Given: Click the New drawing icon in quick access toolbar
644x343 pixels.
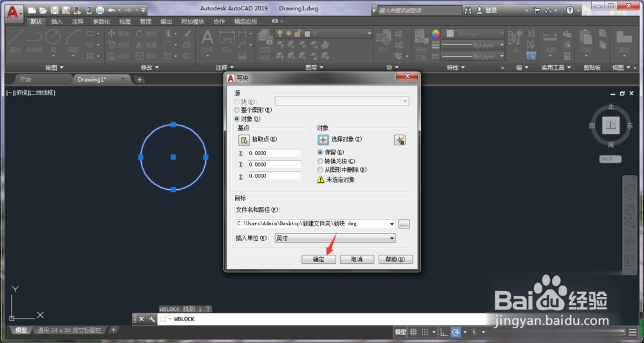Looking at the screenshot, I should pyautogui.click(x=32, y=10).
